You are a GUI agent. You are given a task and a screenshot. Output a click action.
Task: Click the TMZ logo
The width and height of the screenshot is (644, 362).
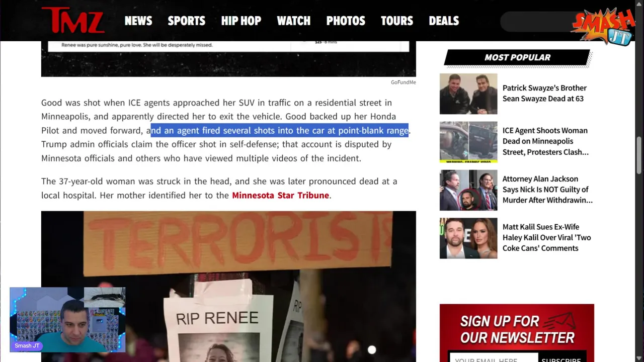pos(72,20)
